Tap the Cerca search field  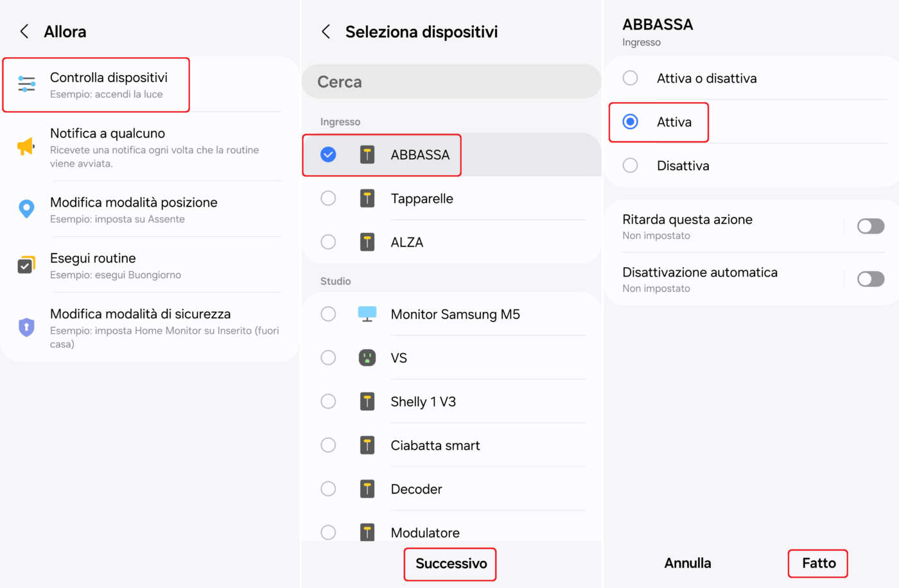[x=451, y=82]
